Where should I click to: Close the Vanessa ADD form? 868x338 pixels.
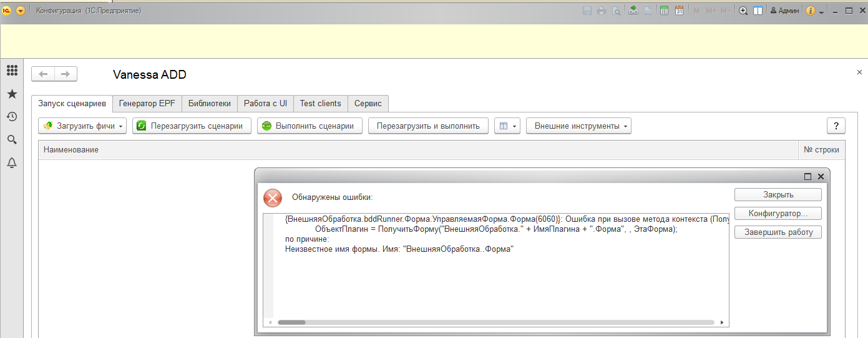(859, 72)
